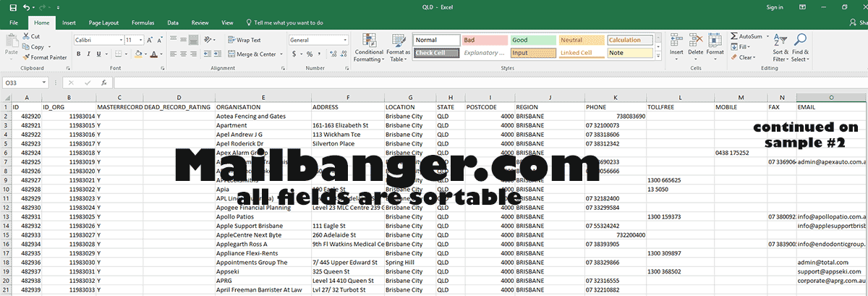Select the Cut scissors tool
The height and width of the screenshot is (296, 868).
(x=31, y=36)
